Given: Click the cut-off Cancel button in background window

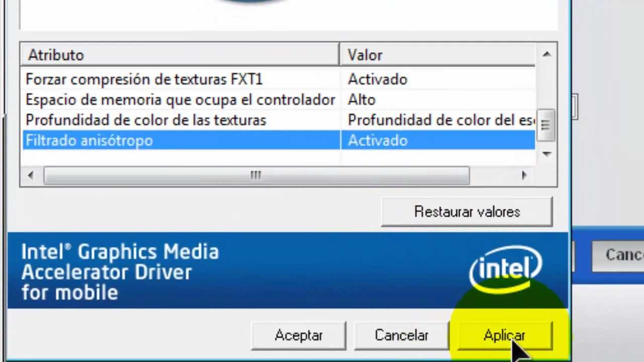Looking at the screenshot, I should (618, 255).
